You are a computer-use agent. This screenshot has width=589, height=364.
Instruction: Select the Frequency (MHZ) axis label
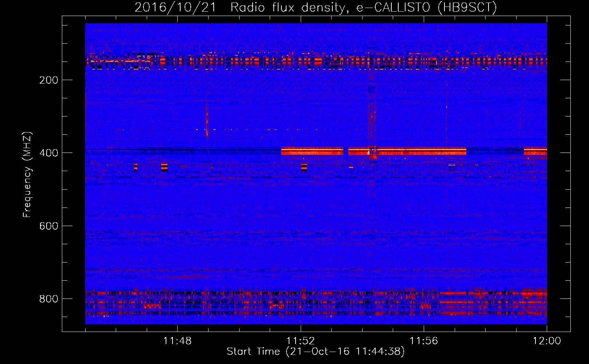coord(27,175)
